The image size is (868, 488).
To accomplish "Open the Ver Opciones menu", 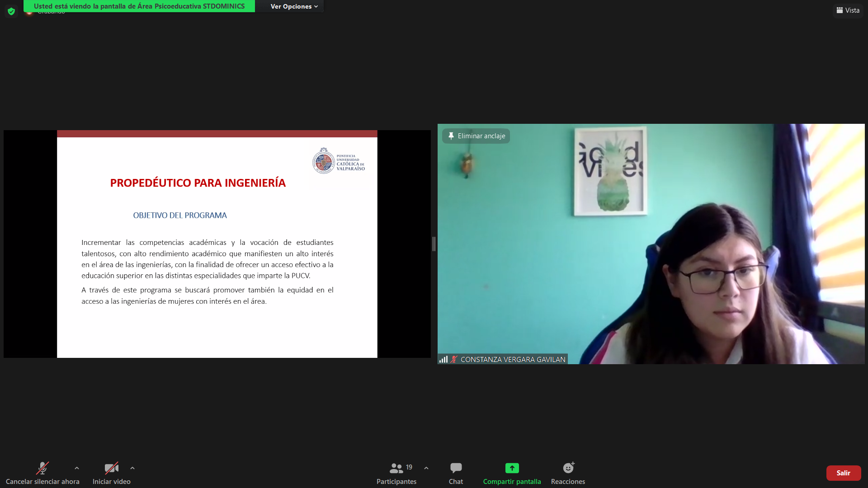I will pos(294,6).
